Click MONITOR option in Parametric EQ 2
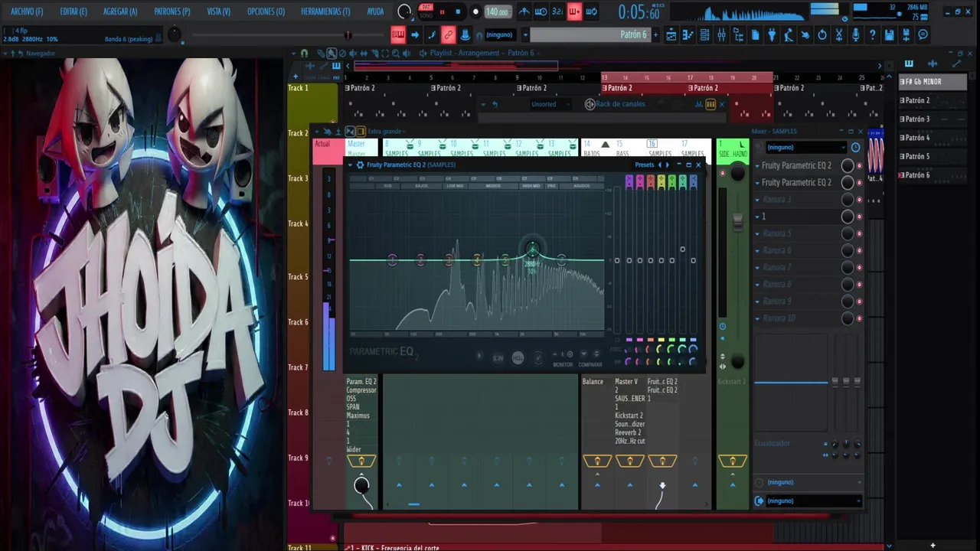 [563, 364]
